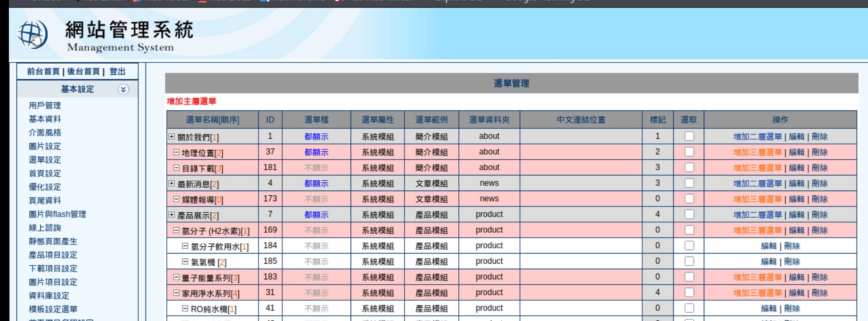
Task: Click the 選單名稱[順序] column header
Action: (213, 120)
